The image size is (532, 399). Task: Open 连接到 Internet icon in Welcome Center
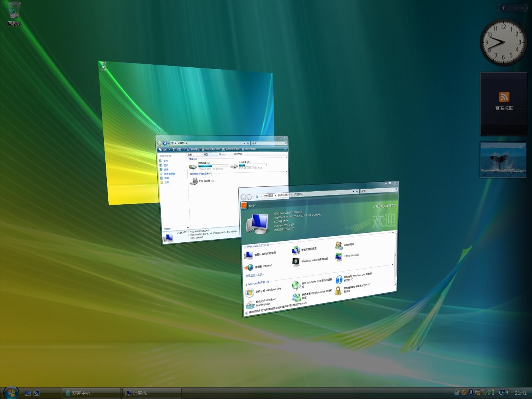pos(249,267)
